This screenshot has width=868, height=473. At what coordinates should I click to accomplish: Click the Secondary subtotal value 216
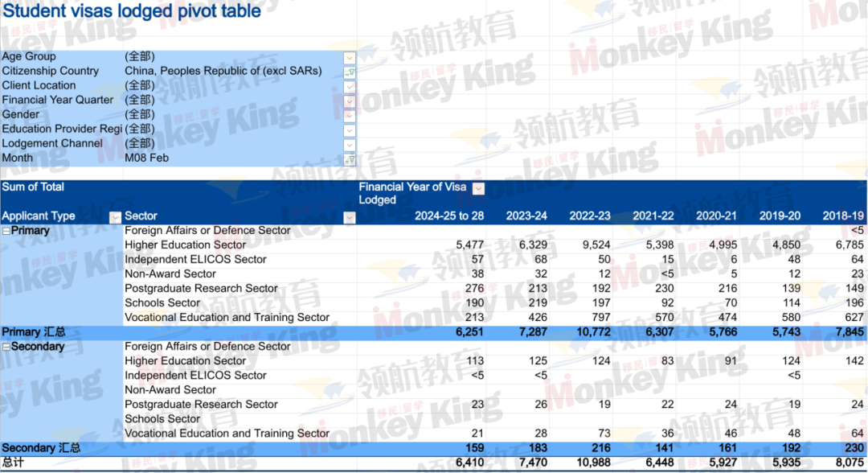point(601,448)
